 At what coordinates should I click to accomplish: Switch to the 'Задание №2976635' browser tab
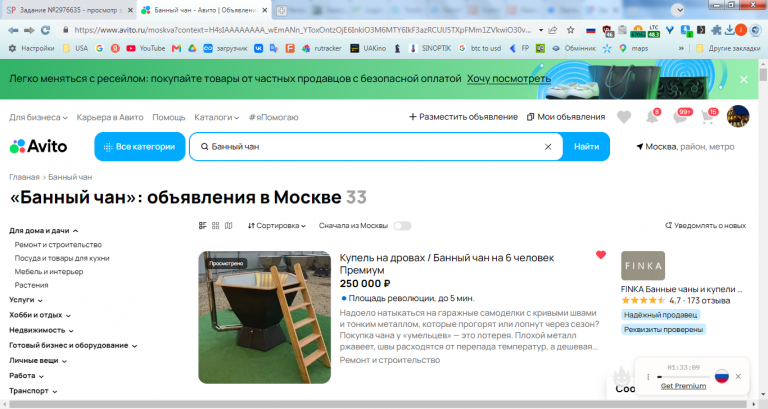coord(69,10)
